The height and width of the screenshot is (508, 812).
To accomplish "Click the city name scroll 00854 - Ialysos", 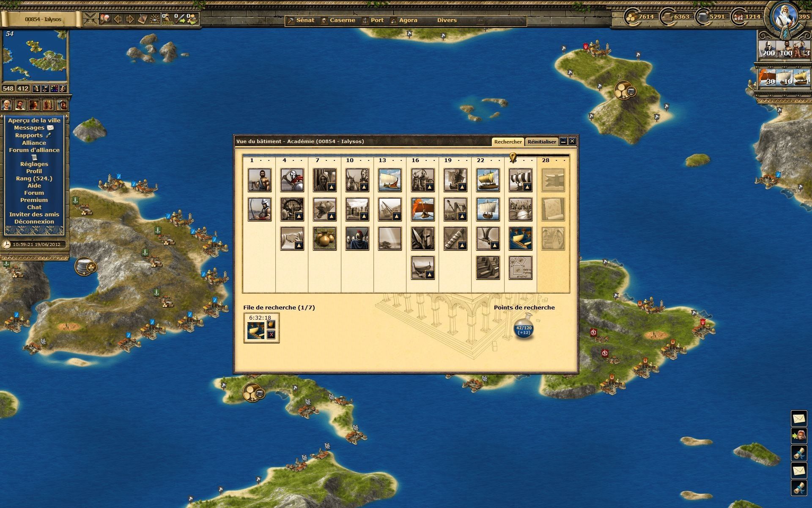I will point(43,19).
